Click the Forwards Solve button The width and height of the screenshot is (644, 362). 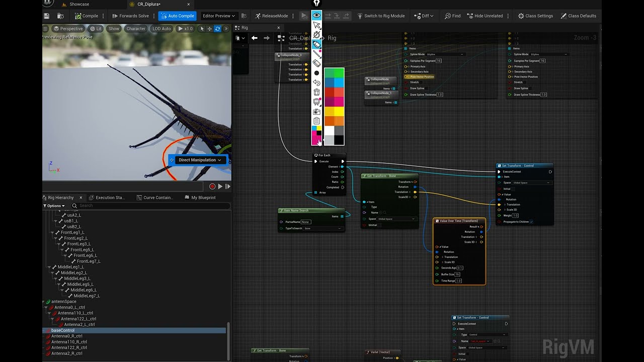coord(130,16)
